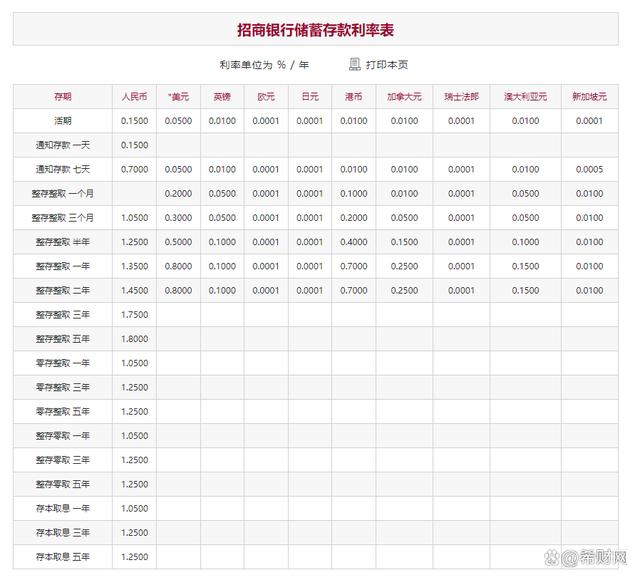Image resolution: width=640 pixels, height=580 pixels.
Task: Click the 通知存款 一天 row label
Action: tap(63, 145)
